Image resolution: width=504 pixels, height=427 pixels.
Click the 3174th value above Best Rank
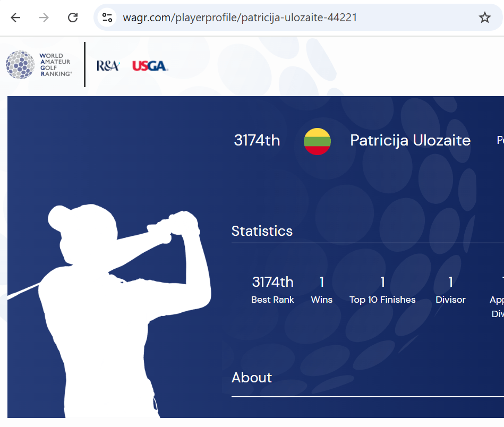click(x=272, y=282)
